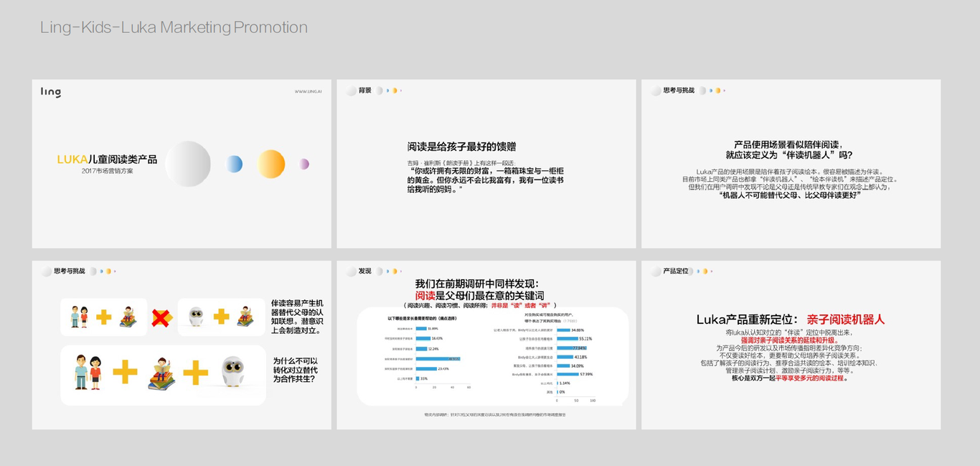Viewport: 980px width, 466px height.
Task: Click the longest blue bar in the left chart
Action: [x=438, y=358]
